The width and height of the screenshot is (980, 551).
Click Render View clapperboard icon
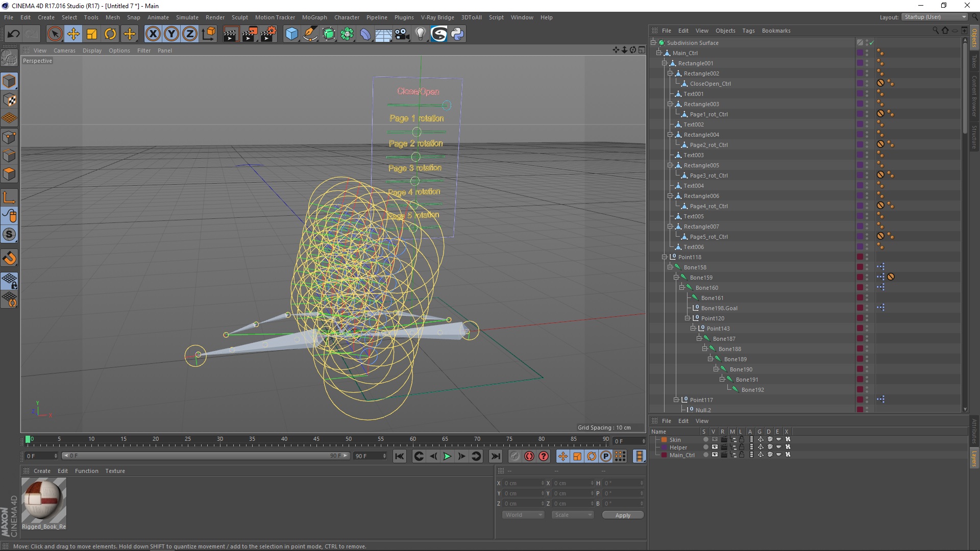pyautogui.click(x=231, y=34)
